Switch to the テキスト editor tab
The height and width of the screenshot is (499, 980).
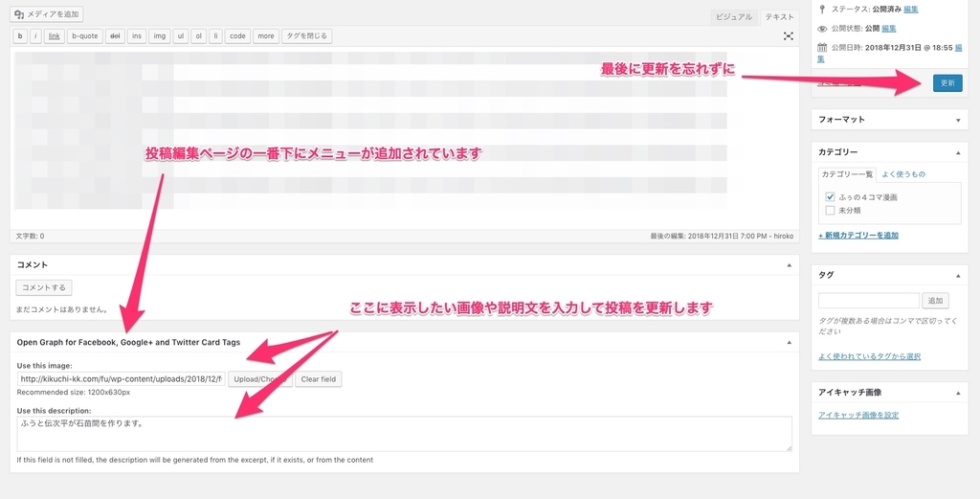tap(779, 17)
